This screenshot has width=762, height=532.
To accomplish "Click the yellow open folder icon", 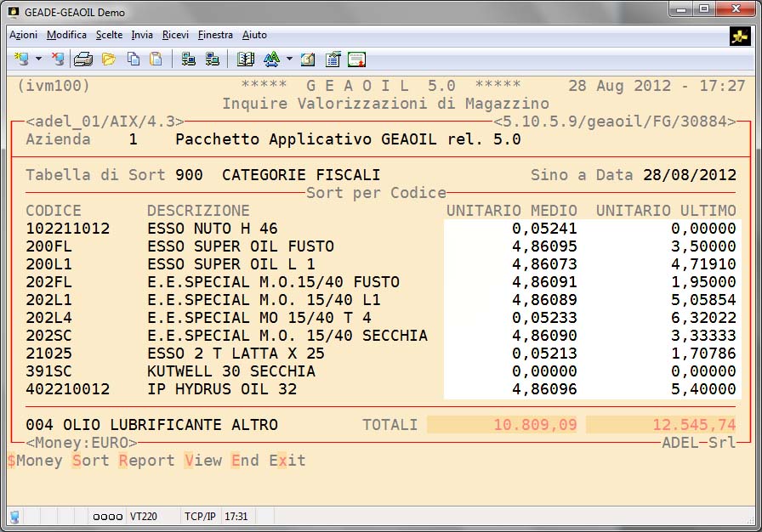I will click(x=108, y=59).
